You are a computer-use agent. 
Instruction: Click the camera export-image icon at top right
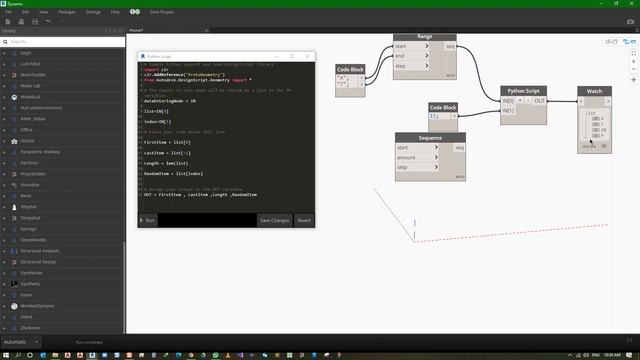click(630, 22)
